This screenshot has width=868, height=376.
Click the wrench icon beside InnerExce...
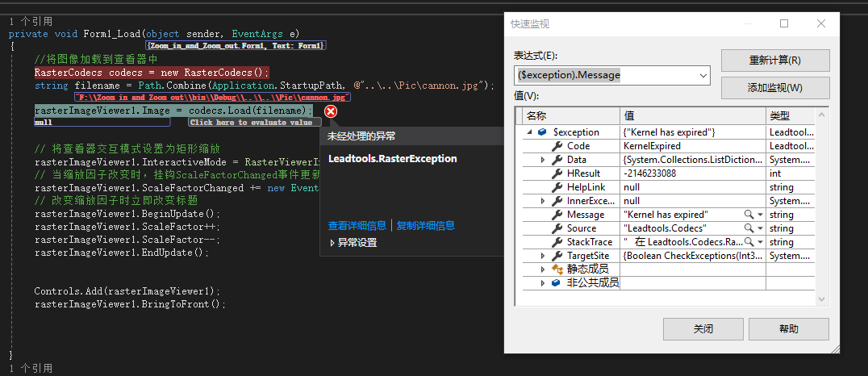tap(557, 201)
